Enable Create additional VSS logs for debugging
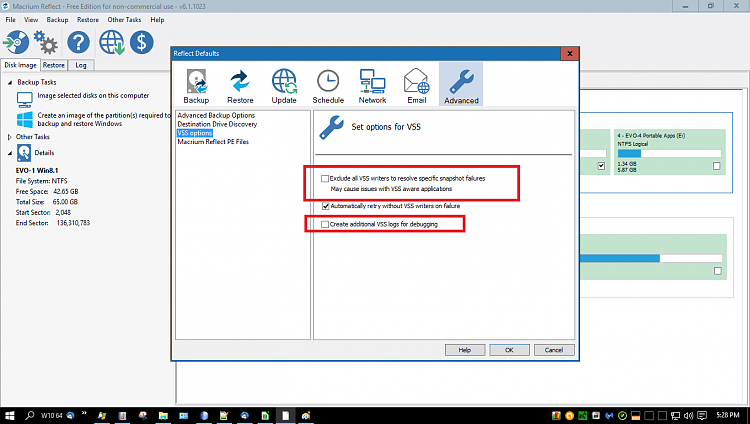The image size is (750, 424). click(x=325, y=224)
